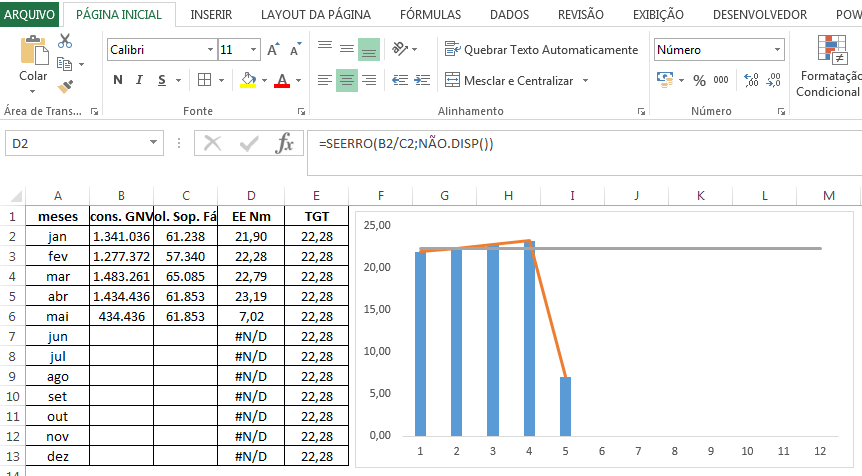Open Número dialog launcher

pos(781,112)
